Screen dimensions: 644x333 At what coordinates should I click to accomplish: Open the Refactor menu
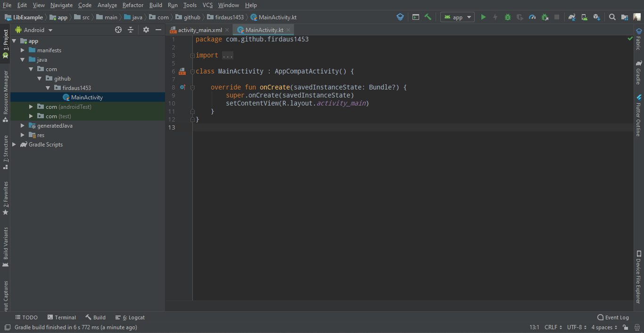(133, 5)
